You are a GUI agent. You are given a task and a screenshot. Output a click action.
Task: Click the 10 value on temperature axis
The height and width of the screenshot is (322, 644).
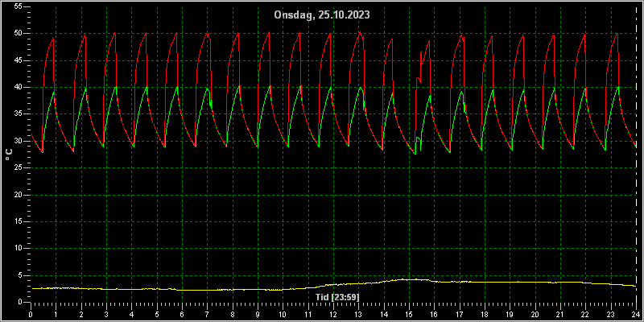click(19, 249)
